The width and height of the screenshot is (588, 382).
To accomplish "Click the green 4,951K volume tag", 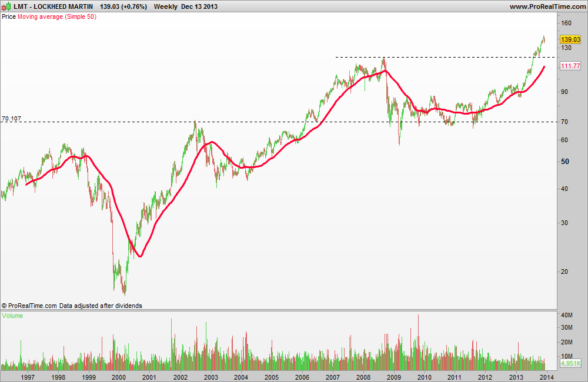I will click(x=570, y=363).
